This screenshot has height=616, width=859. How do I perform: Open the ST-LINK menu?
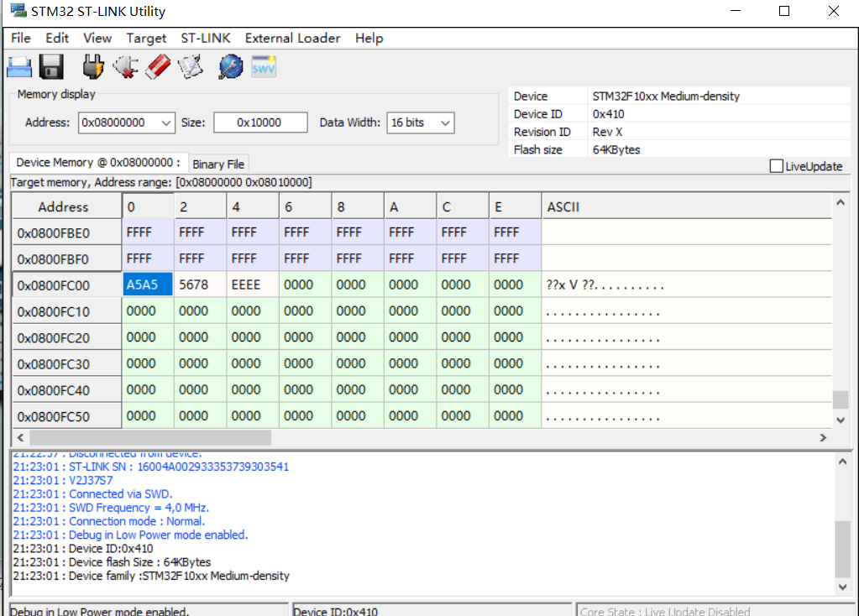pyautogui.click(x=206, y=39)
